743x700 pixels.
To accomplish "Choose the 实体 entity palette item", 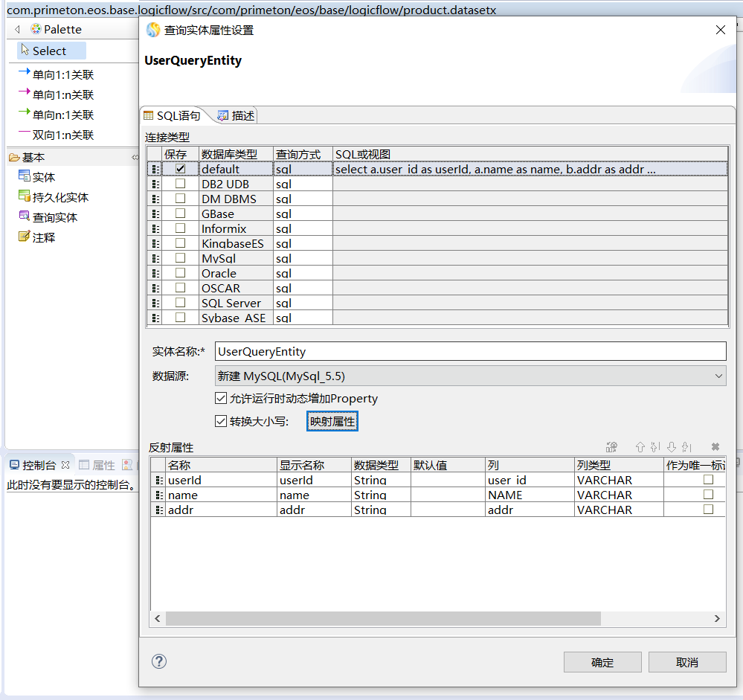I will [43, 177].
